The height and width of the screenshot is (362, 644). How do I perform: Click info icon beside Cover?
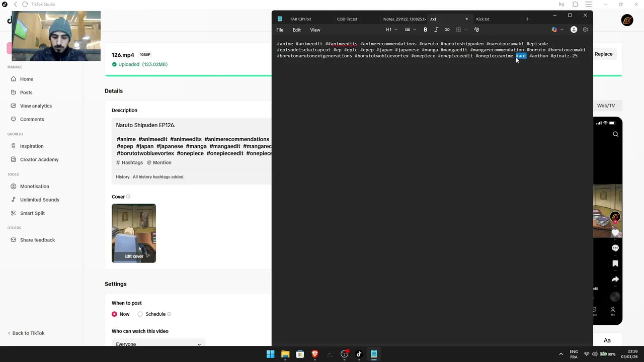pos(128,197)
